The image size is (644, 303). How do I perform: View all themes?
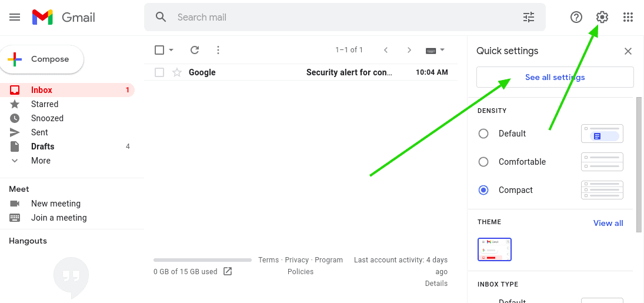pos(608,223)
